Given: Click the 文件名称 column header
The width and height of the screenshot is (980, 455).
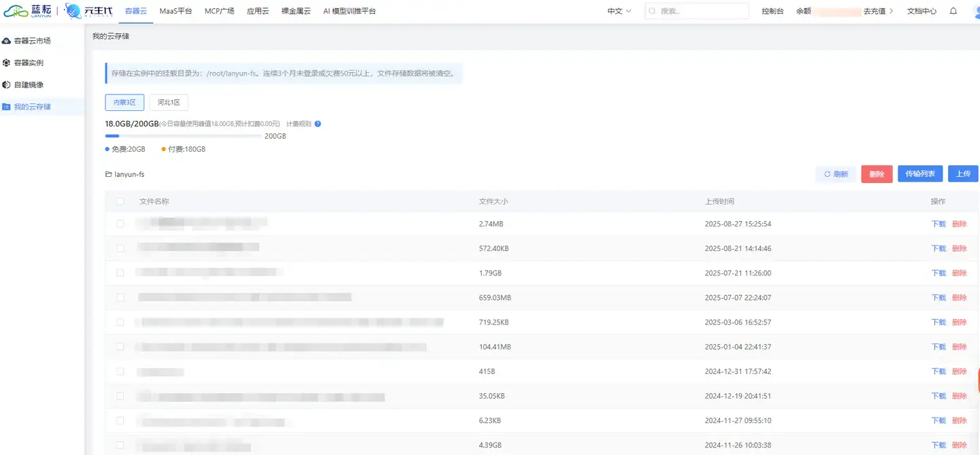Looking at the screenshot, I should 154,201.
